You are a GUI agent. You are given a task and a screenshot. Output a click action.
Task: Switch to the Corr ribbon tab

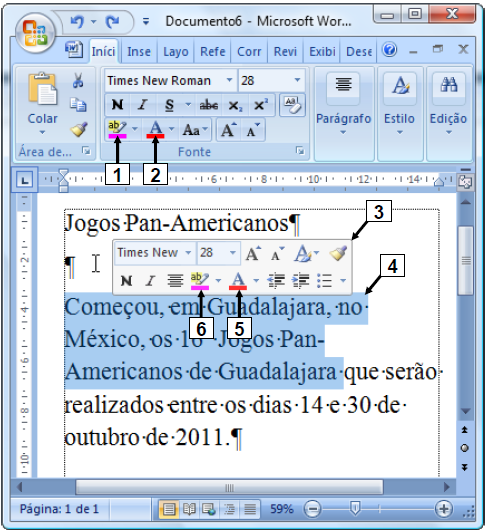click(249, 52)
